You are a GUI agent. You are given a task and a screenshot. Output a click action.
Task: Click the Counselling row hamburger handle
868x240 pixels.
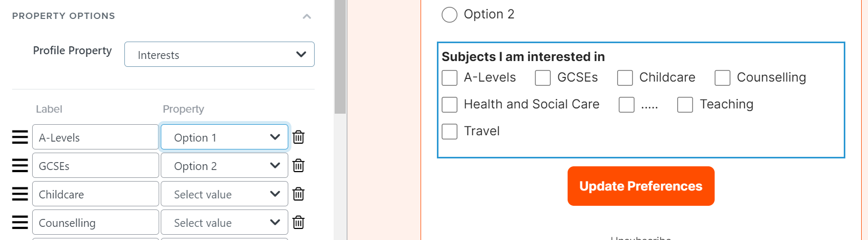(20, 223)
